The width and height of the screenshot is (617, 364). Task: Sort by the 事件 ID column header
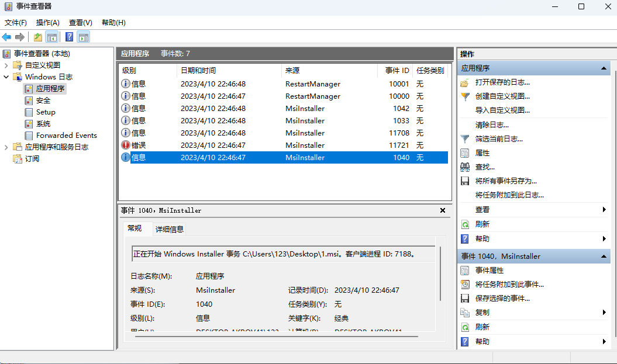click(x=395, y=71)
